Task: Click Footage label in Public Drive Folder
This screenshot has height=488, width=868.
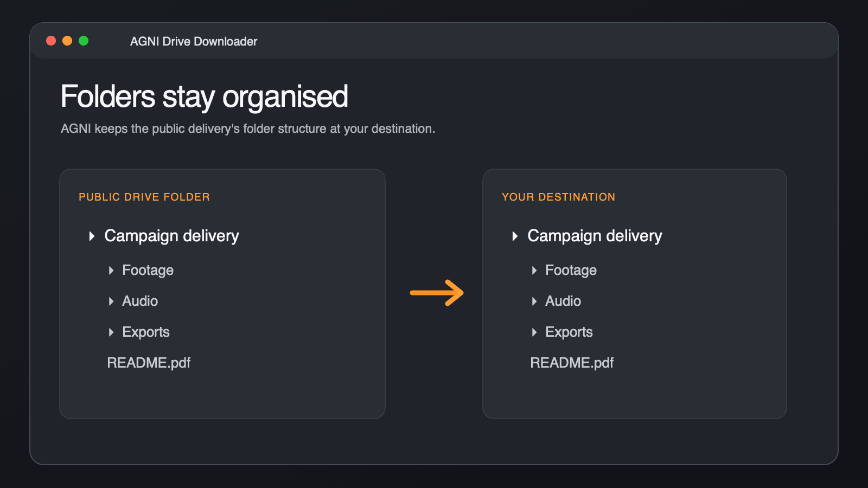Action: [x=148, y=270]
